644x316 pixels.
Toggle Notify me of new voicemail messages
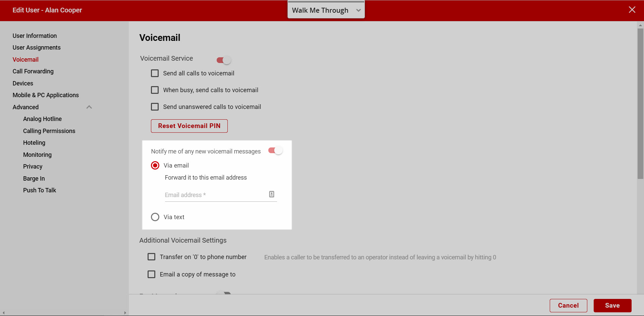[275, 150]
